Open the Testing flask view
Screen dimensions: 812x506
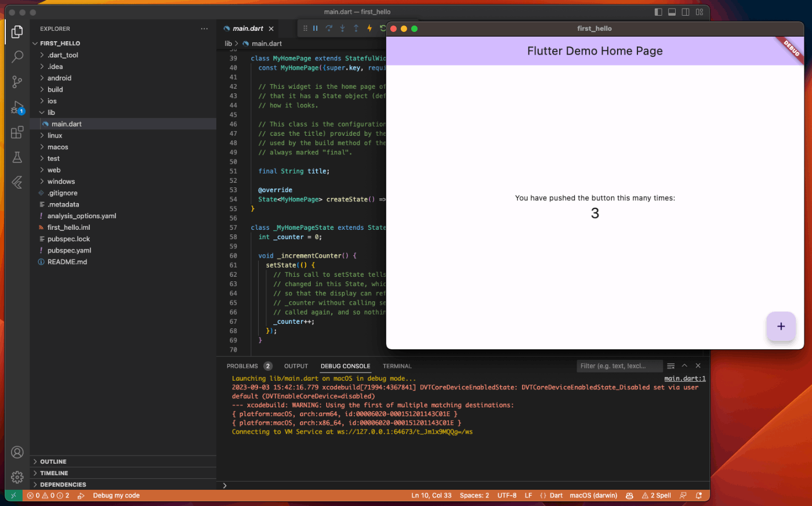17,157
